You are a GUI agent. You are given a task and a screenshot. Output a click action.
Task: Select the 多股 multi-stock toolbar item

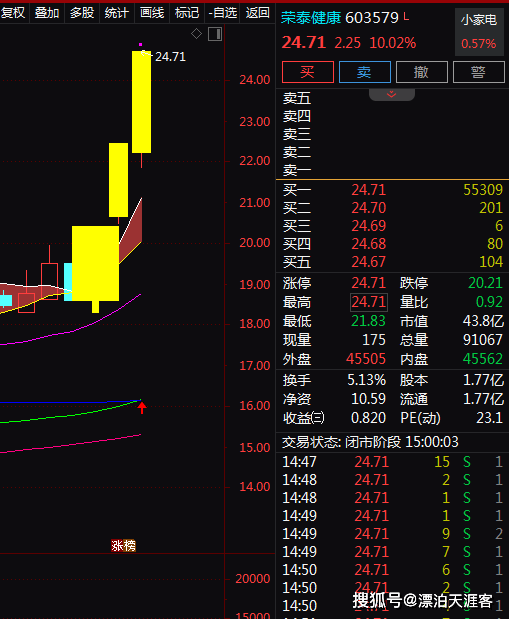[x=82, y=13]
